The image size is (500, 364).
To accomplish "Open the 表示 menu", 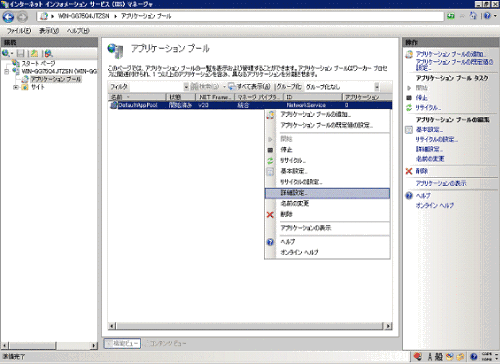I will tap(49, 31).
